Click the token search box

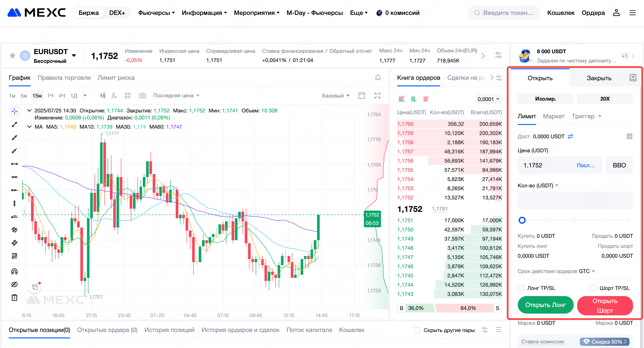(x=503, y=13)
